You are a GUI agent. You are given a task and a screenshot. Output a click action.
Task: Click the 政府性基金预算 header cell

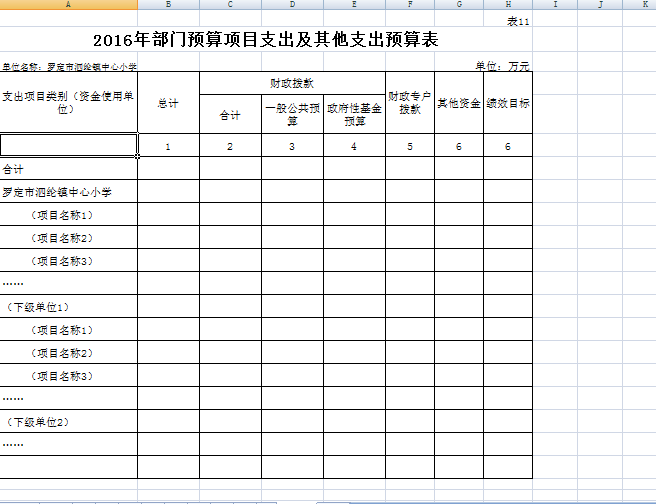tap(354, 114)
